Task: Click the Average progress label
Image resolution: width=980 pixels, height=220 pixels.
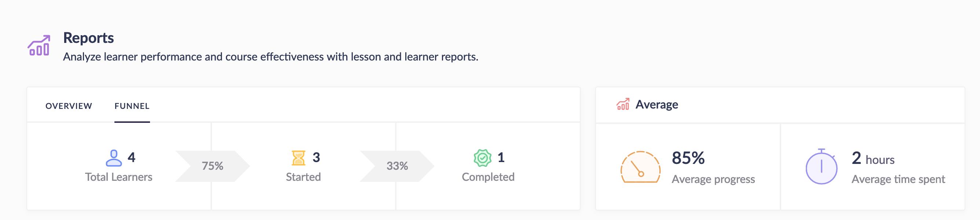Action: (713, 179)
